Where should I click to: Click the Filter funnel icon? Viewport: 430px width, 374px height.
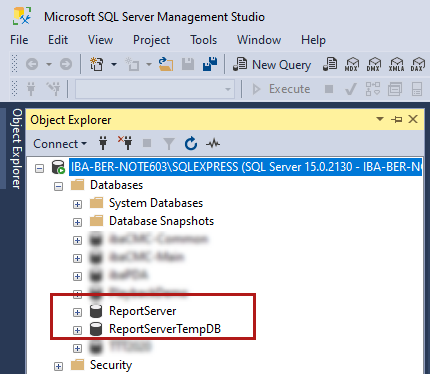[169, 144]
